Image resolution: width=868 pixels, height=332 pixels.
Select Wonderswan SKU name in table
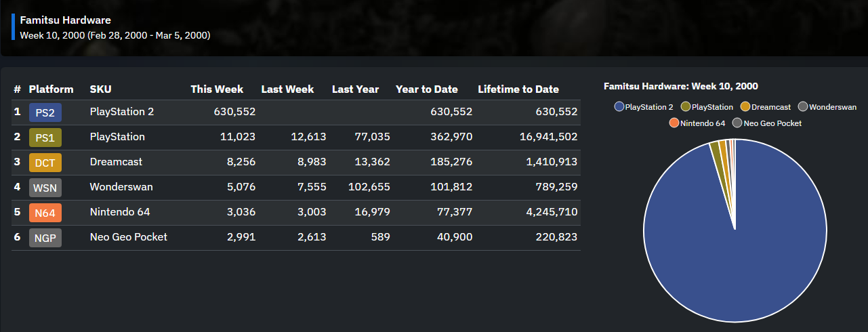121,187
